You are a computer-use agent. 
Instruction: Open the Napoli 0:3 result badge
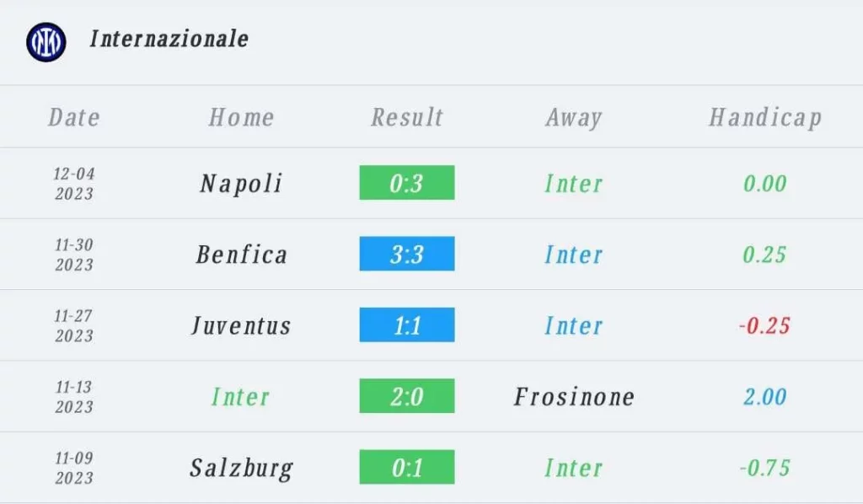coord(407,183)
